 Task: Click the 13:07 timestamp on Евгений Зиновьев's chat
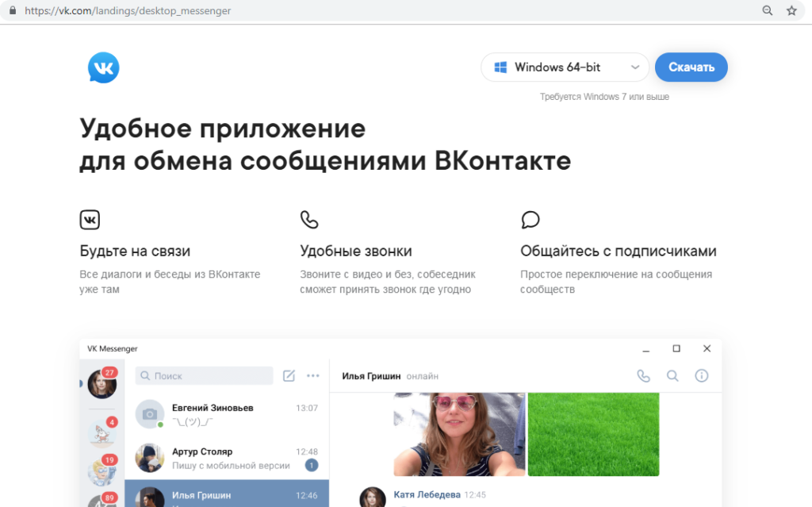[307, 408]
